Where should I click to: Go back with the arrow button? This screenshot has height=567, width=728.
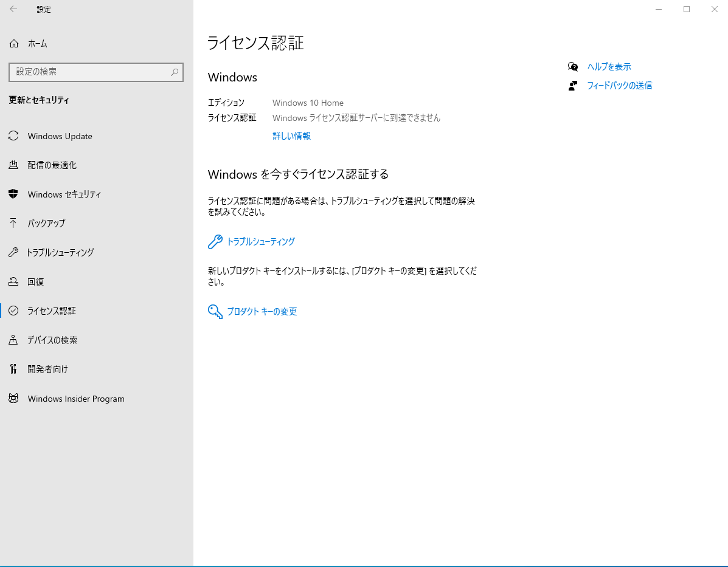coord(13,9)
